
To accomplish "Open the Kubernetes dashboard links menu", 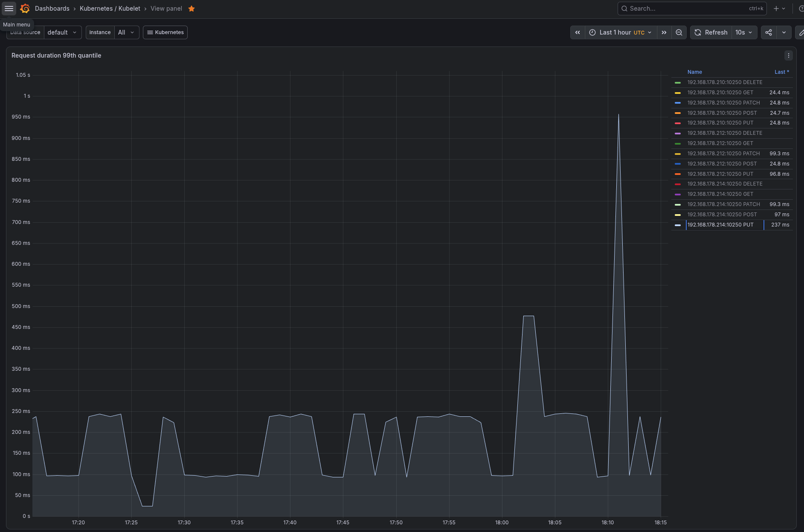I will pos(165,32).
